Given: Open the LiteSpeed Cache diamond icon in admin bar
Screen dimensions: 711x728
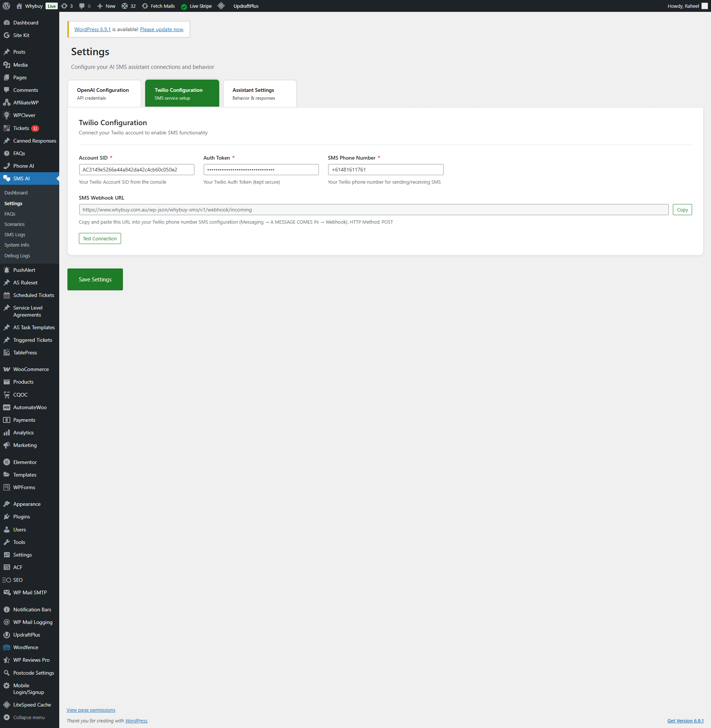Looking at the screenshot, I should [221, 6].
